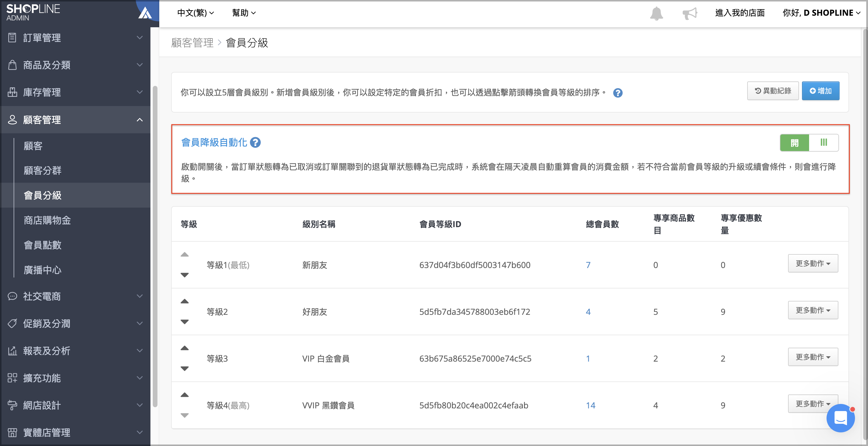Click tier ID 637d04f3b60df5003147b600

click(x=475, y=265)
